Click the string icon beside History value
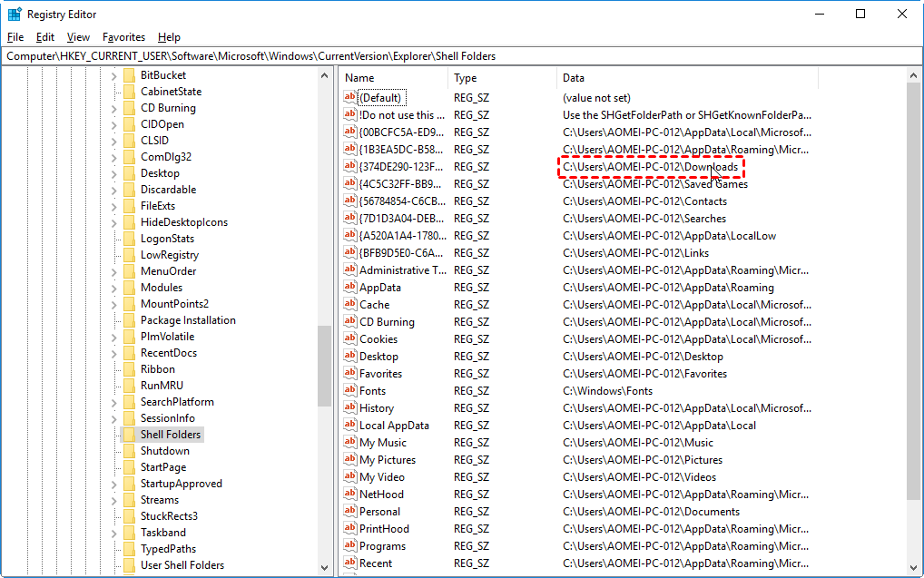Image resolution: width=924 pixels, height=578 pixels. pyautogui.click(x=350, y=407)
